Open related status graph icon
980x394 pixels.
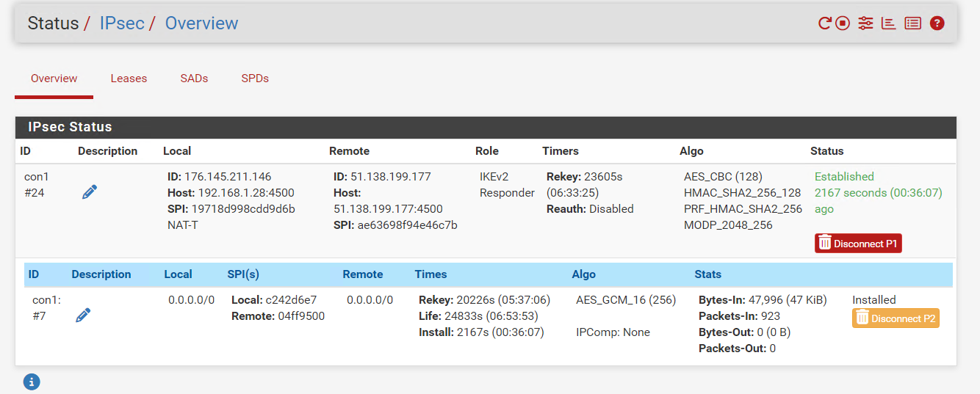pyautogui.click(x=888, y=23)
